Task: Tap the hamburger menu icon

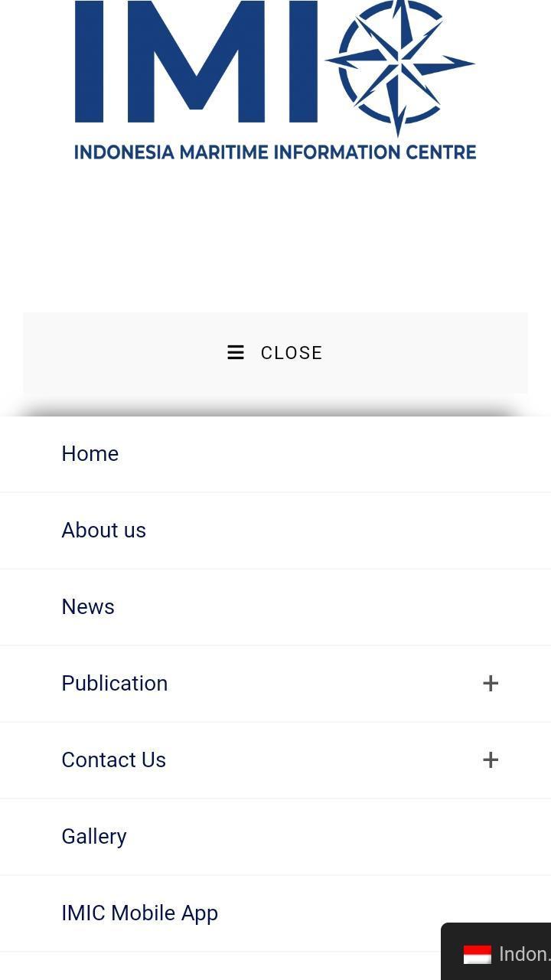Action: tap(236, 352)
